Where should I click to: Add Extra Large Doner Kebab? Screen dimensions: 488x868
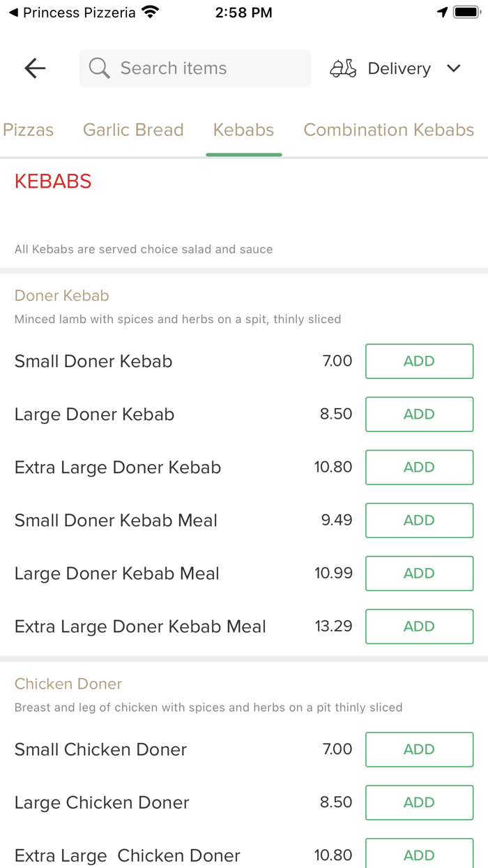[x=419, y=467]
